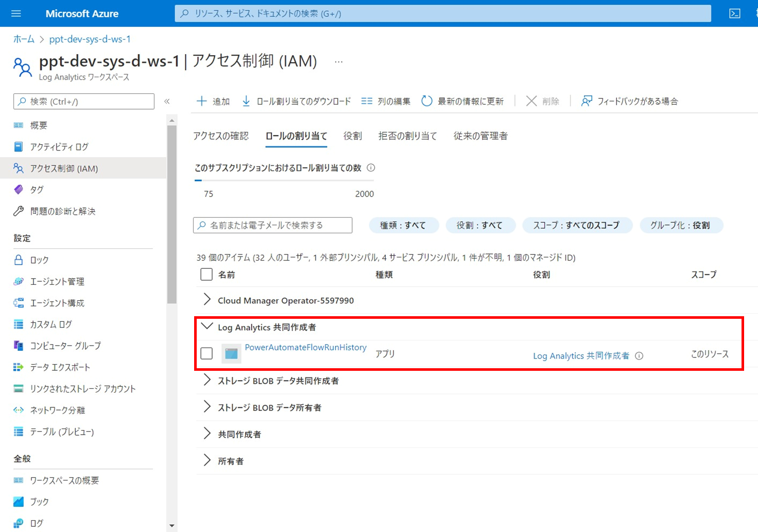Viewport: 758px width, 532px height.
Task: Click the 削除 button in the toolbar
Action: (543, 101)
